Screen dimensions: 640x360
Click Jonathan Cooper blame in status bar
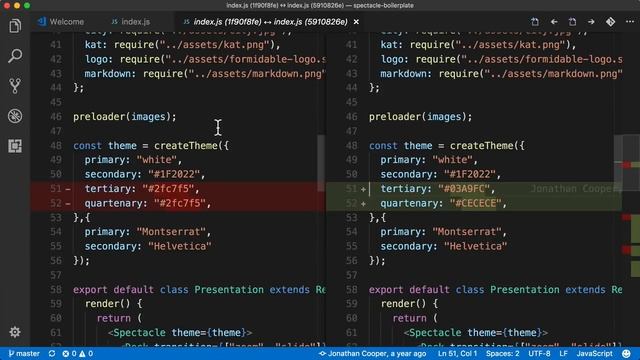click(x=373, y=353)
